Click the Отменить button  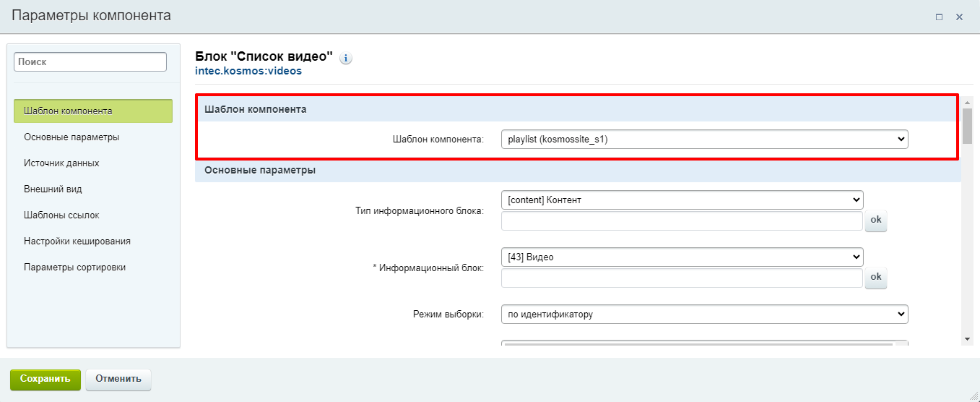click(x=118, y=379)
